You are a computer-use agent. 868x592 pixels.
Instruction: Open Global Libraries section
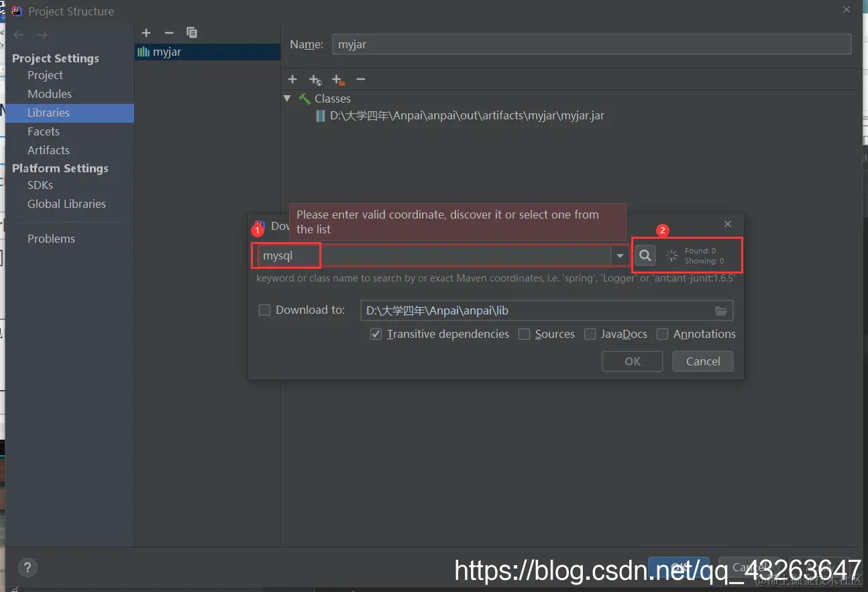tap(66, 204)
